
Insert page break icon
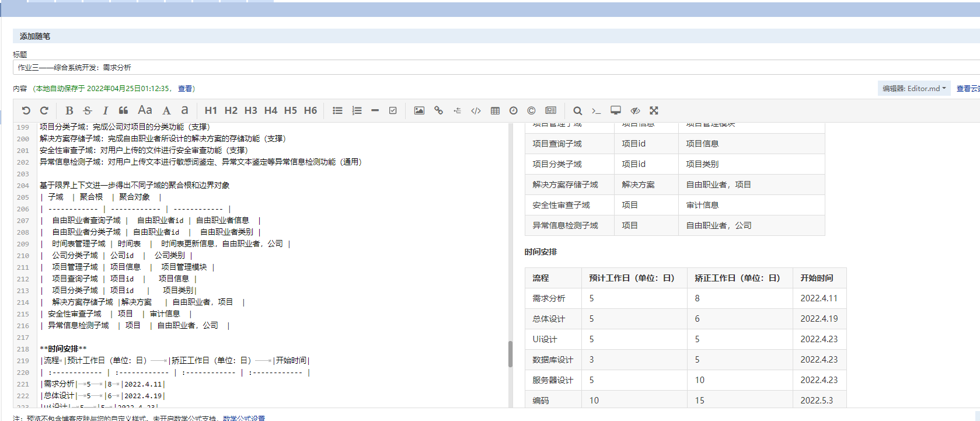point(550,110)
